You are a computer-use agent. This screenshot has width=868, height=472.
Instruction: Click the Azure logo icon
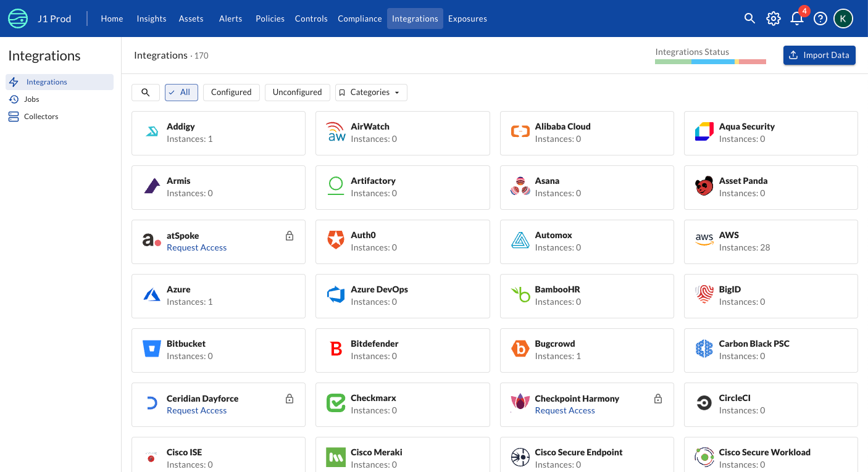pos(152,295)
